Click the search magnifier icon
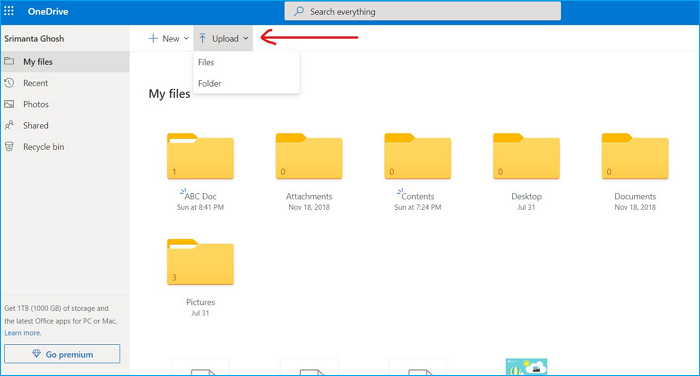Viewport: 700px width, 376px height. coord(299,11)
